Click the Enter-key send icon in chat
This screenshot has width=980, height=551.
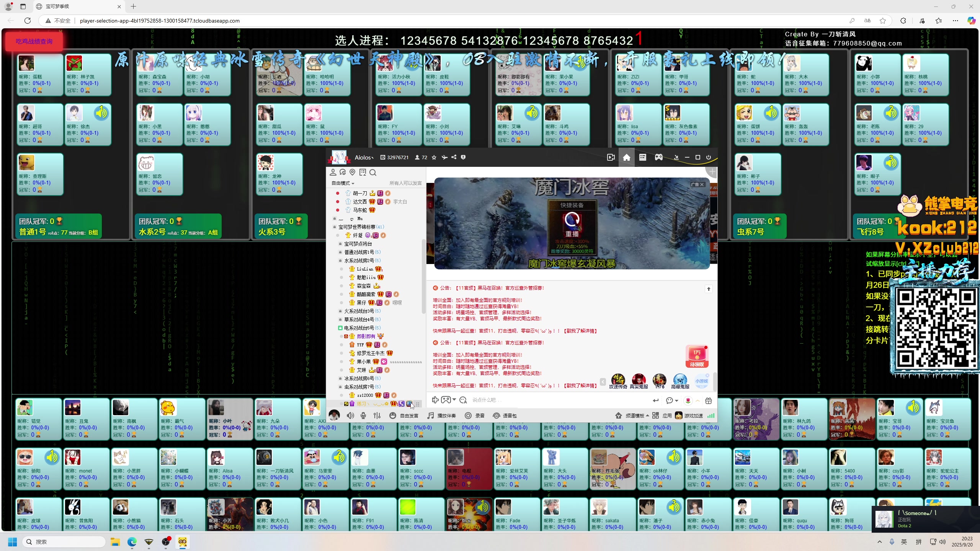pos(656,400)
